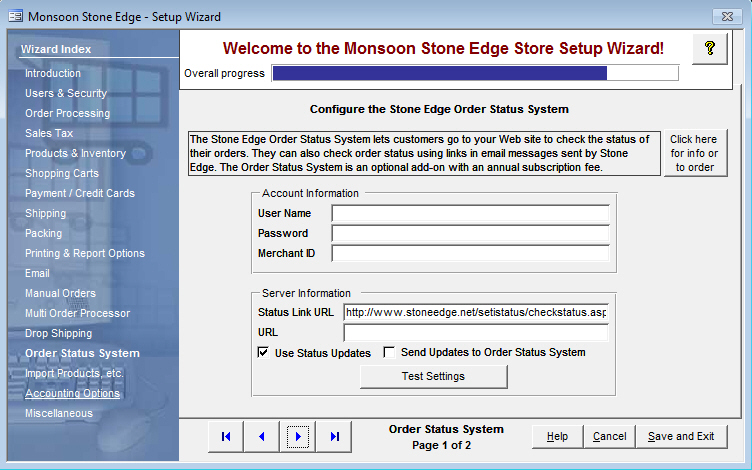This screenshot has height=470, width=752.
Task: Select Sales Tax in the Wizard Index
Action: click(49, 133)
